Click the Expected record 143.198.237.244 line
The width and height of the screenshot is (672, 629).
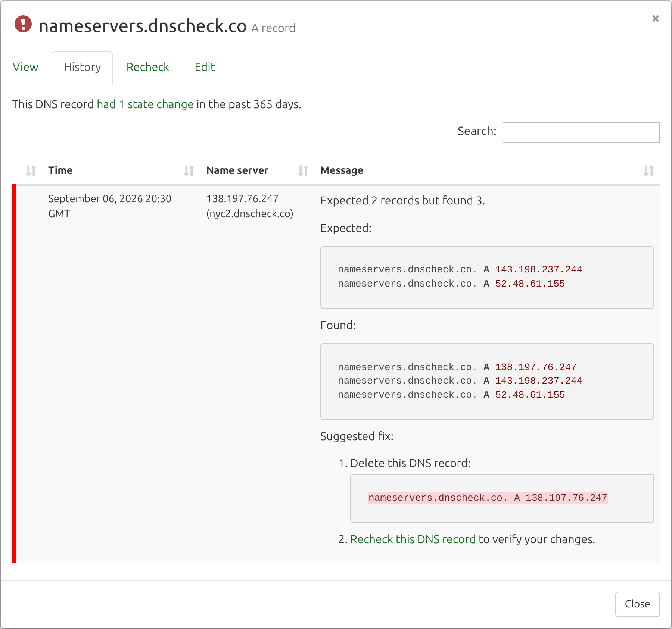click(460, 269)
